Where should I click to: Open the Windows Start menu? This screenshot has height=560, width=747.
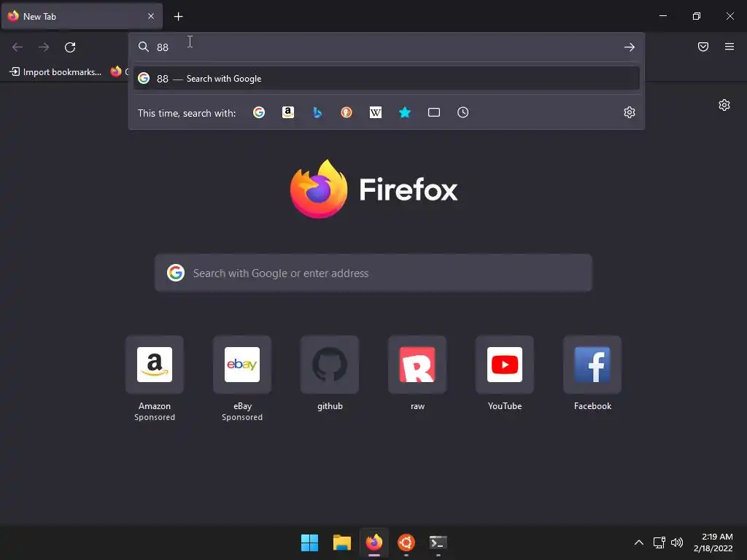click(x=309, y=542)
